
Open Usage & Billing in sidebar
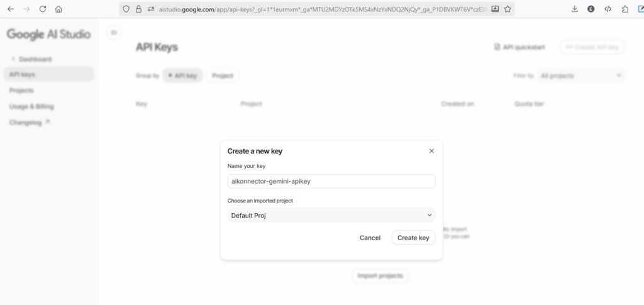click(x=31, y=106)
